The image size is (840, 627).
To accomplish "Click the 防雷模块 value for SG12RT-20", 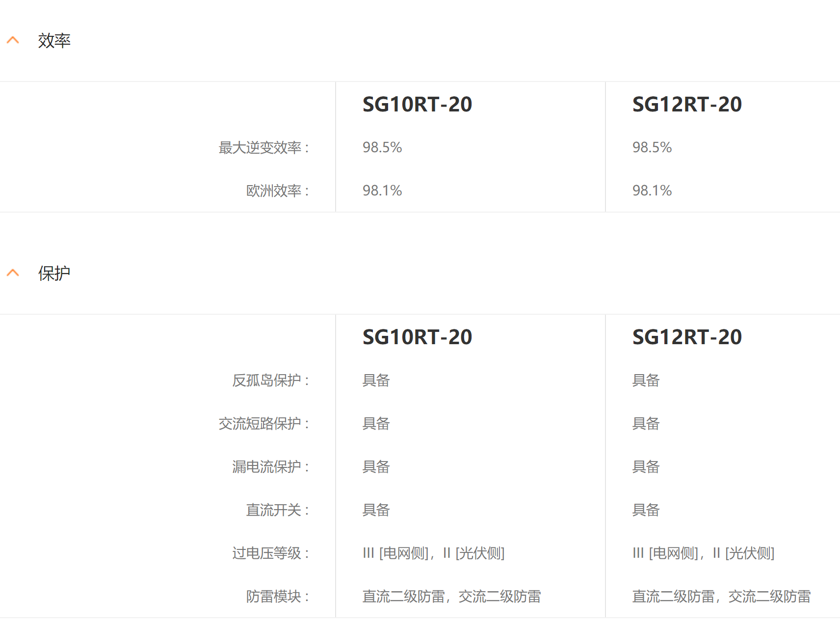I will tap(721, 597).
